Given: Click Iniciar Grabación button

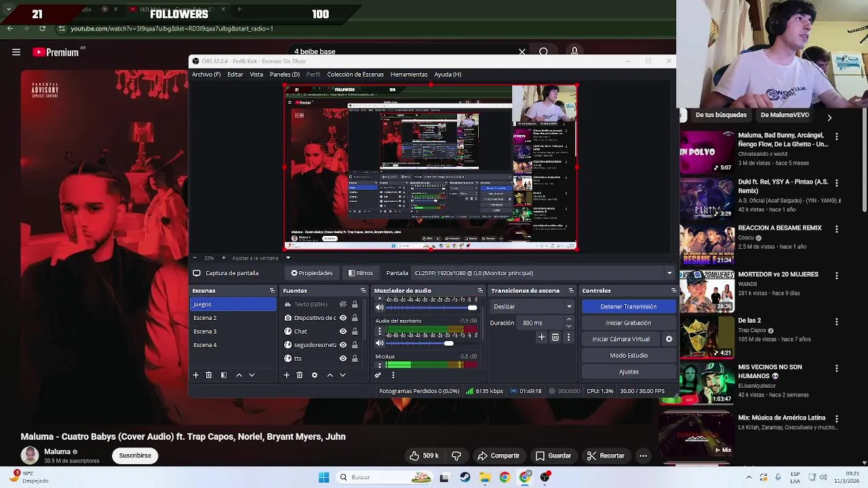Looking at the screenshot, I should (x=629, y=323).
